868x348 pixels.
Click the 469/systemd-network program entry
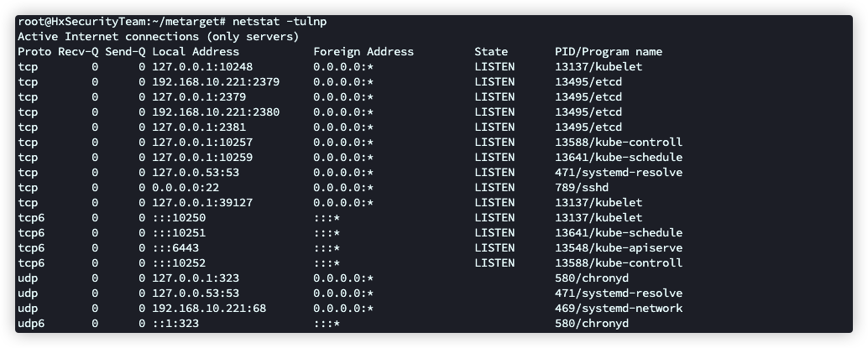(x=619, y=308)
